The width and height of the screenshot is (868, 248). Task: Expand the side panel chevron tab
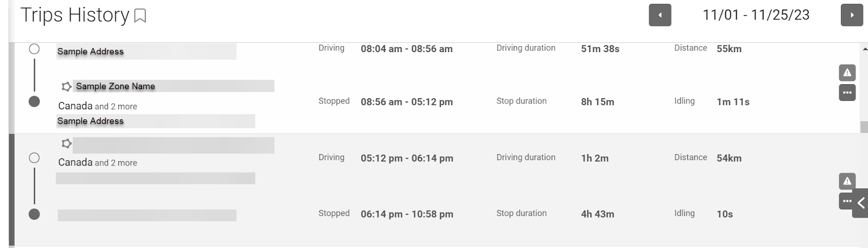click(860, 204)
